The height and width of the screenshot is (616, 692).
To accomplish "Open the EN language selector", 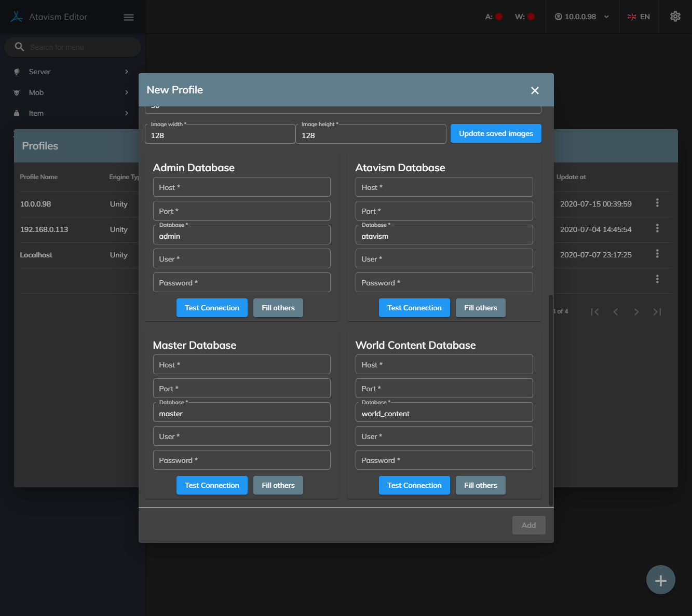I will pyautogui.click(x=639, y=17).
